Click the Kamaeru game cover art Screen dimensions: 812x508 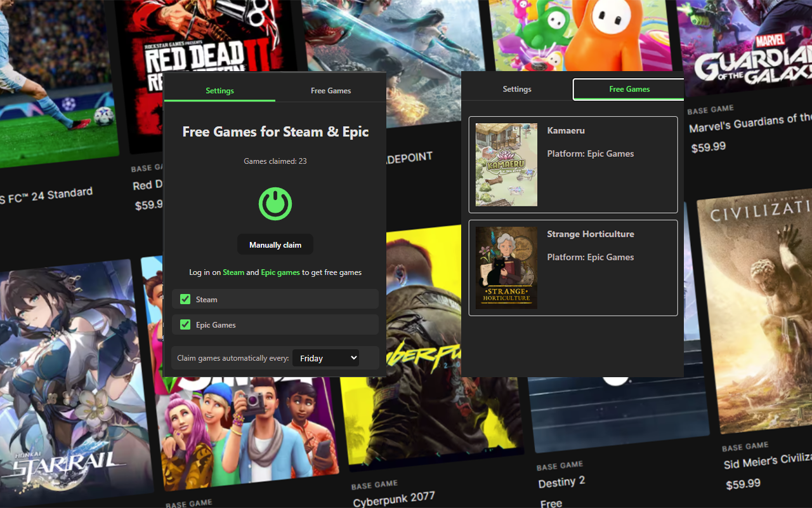506,164
